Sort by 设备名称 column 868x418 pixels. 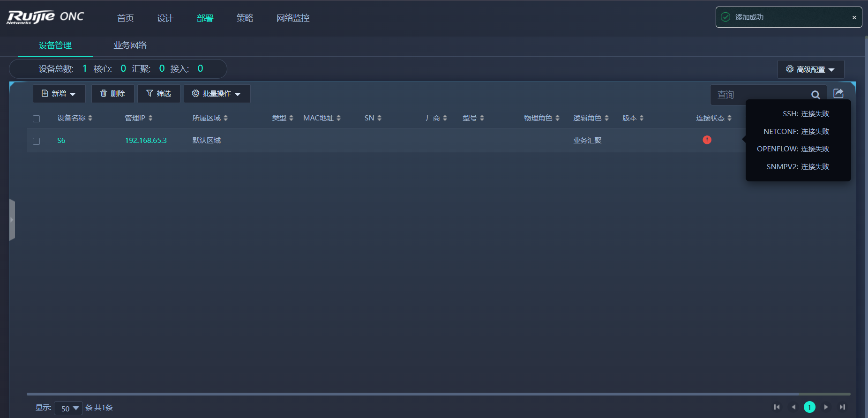(75, 118)
